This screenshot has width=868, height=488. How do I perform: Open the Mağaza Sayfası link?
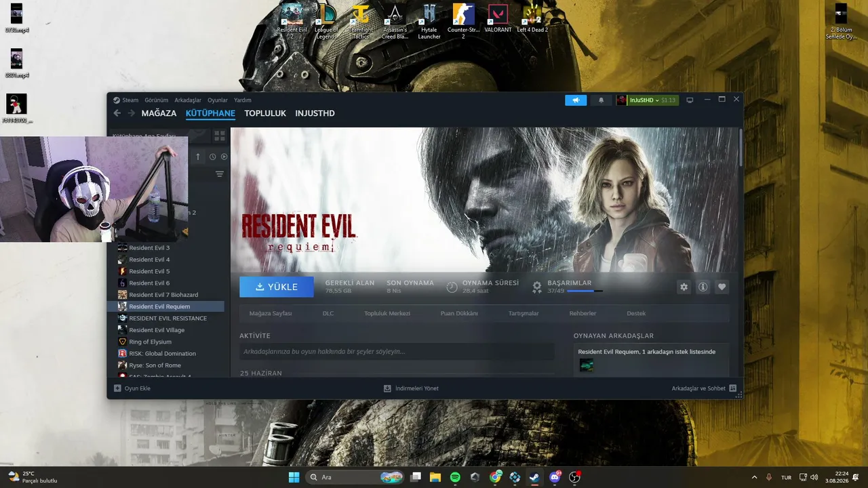pos(271,313)
